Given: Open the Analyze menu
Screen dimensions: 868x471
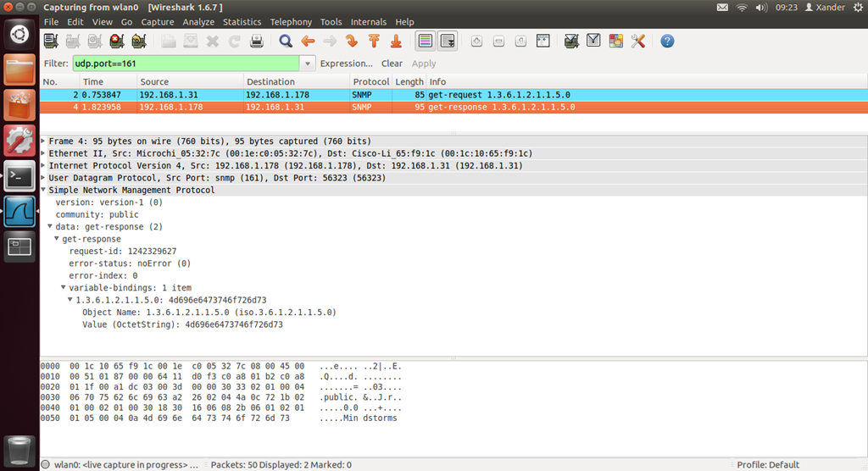Looking at the screenshot, I should point(198,22).
